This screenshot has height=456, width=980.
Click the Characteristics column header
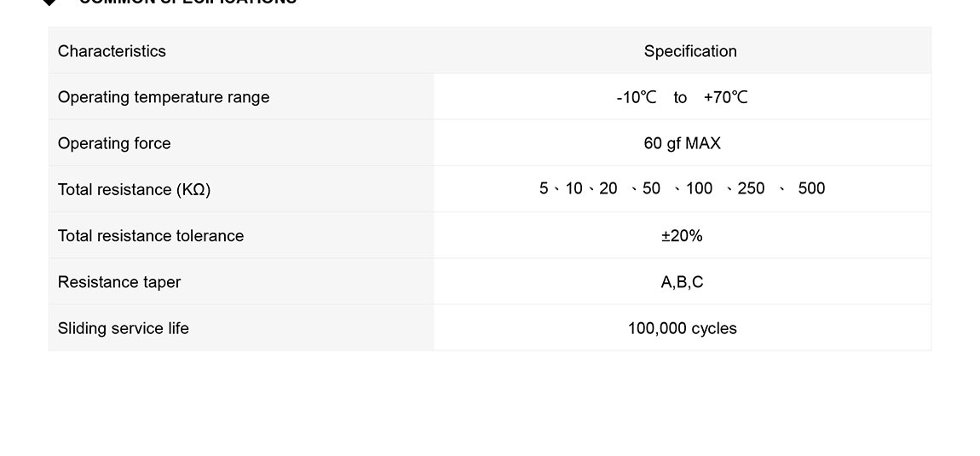[112, 51]
